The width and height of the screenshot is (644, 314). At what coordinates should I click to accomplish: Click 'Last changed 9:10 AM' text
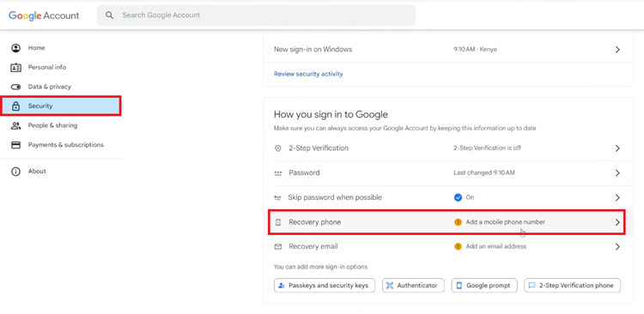(483, 172)
